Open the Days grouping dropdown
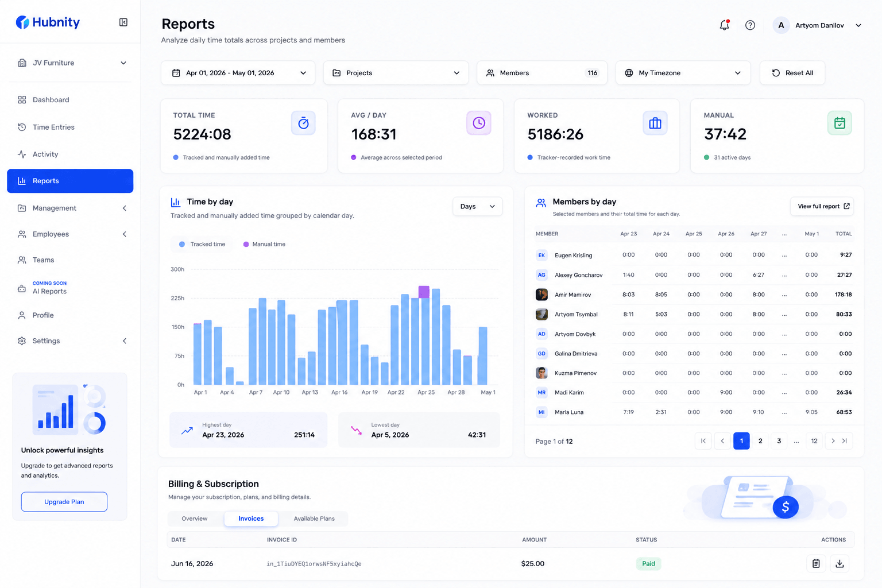 click(x=478, y=207)
